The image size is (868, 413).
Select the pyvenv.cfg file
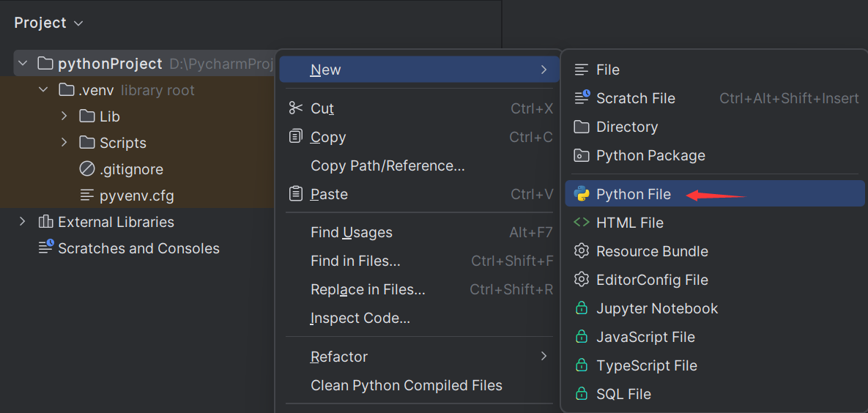coord(136,196)
